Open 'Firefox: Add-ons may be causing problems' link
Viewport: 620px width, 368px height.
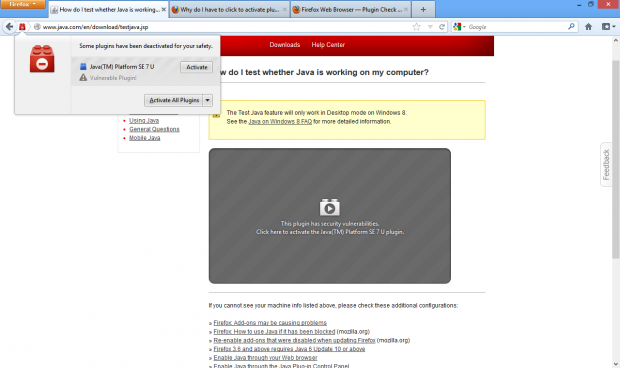pyautogui.click(x=270, y=323)
